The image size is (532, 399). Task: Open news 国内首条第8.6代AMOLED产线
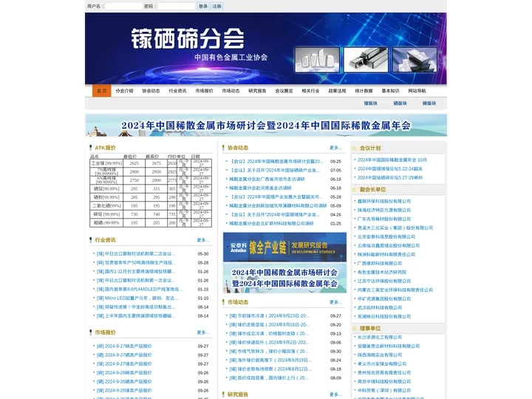[x=140, y=290]
